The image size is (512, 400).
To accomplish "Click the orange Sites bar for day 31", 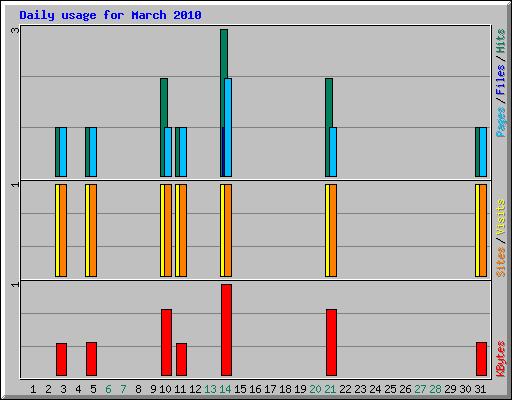I will point(483,230).
